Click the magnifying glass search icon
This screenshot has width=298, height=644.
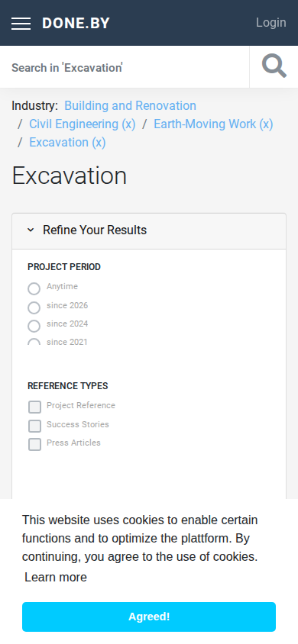pos(274,66)
